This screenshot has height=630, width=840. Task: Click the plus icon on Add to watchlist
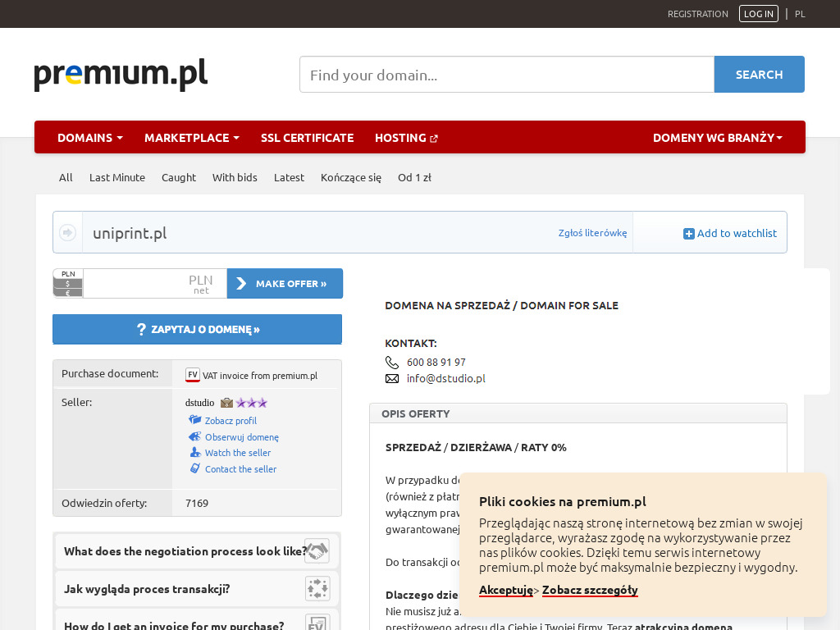pos(688,234)
